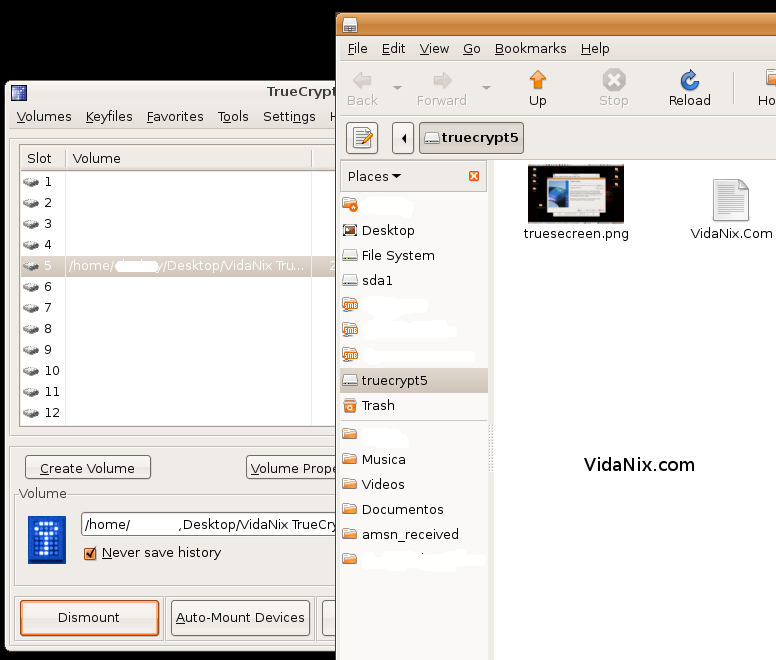Click the TrueCrypt blue volume logo icon
776x660 pixels.
point(47,540)
